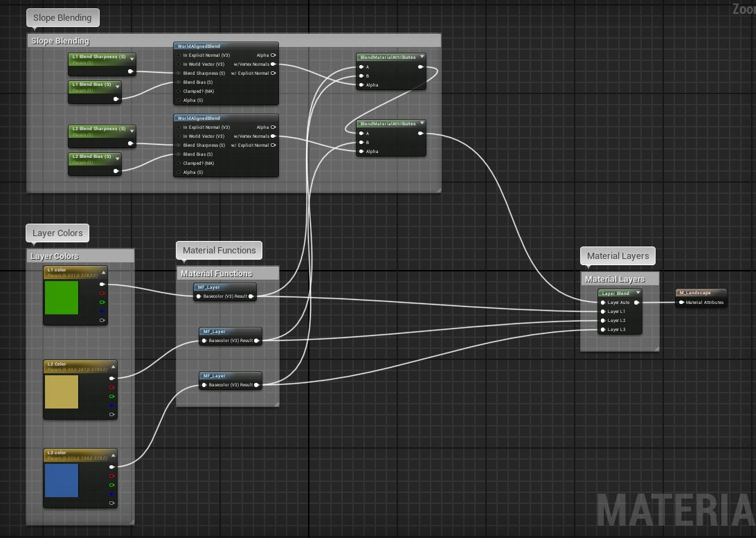Click input pin B of lower BlendMaterialAttributes

tap(361, 142)
